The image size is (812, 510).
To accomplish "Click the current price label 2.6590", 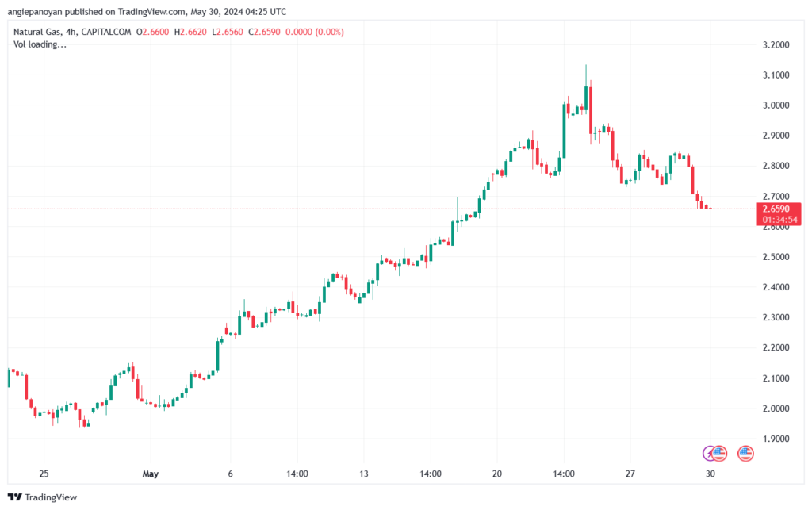I will click(x=776, y=209).
